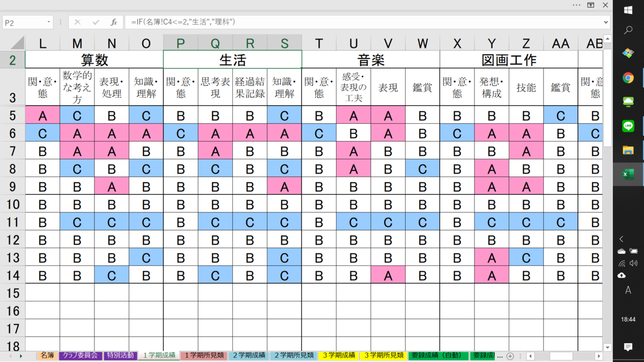Screen dimensions: 644x362
Task: Open the 要録成績（自動） sheet tab
Action: coord(438,356)
